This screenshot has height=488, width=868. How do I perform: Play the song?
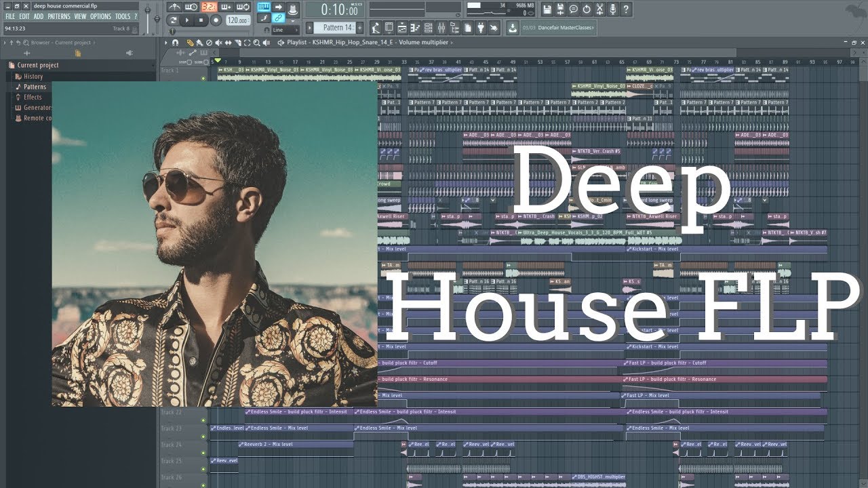click(x=188, y=20)
